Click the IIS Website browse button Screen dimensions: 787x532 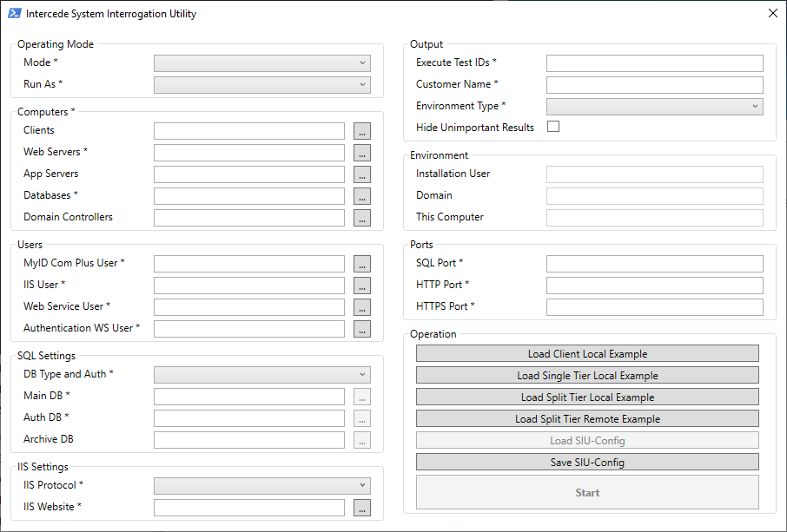pyautogui.click(x=362, y=508)
